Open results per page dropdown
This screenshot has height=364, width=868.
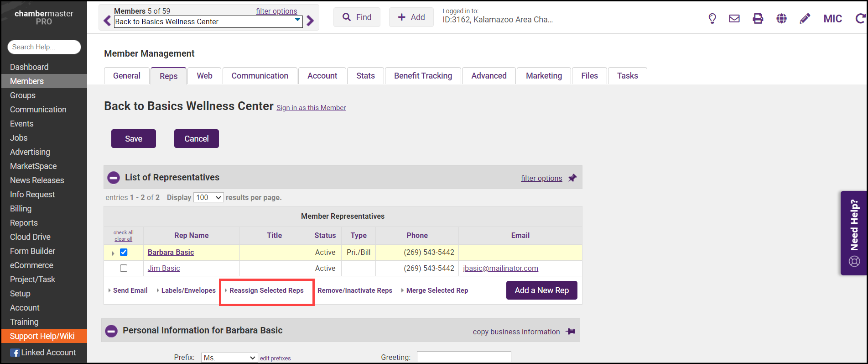pos(208,197)
